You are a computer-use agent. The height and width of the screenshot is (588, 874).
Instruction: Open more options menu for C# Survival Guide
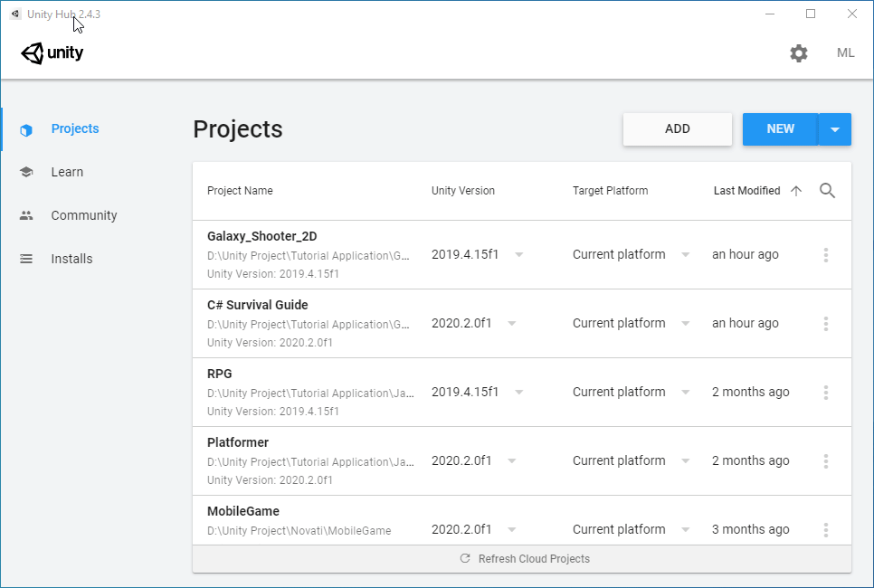point(826,324)
